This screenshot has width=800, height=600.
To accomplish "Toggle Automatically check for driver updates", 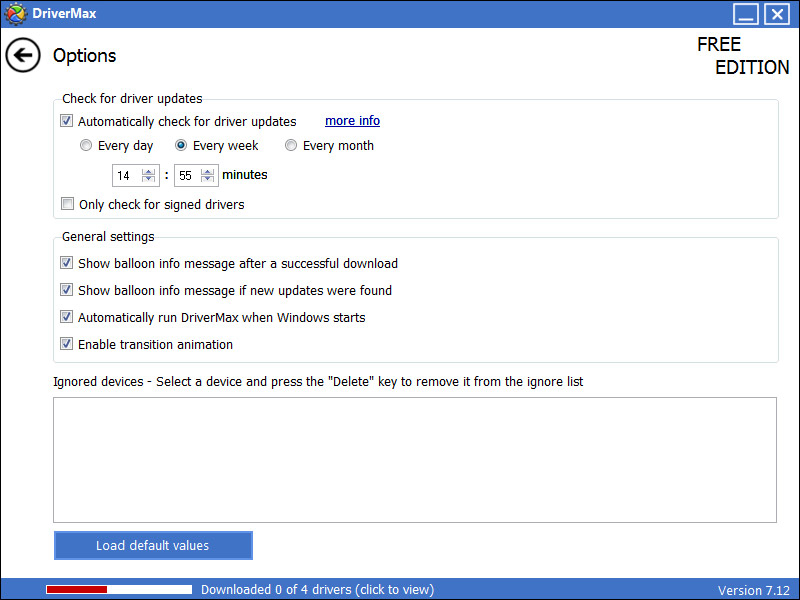I will click(67, 121).
